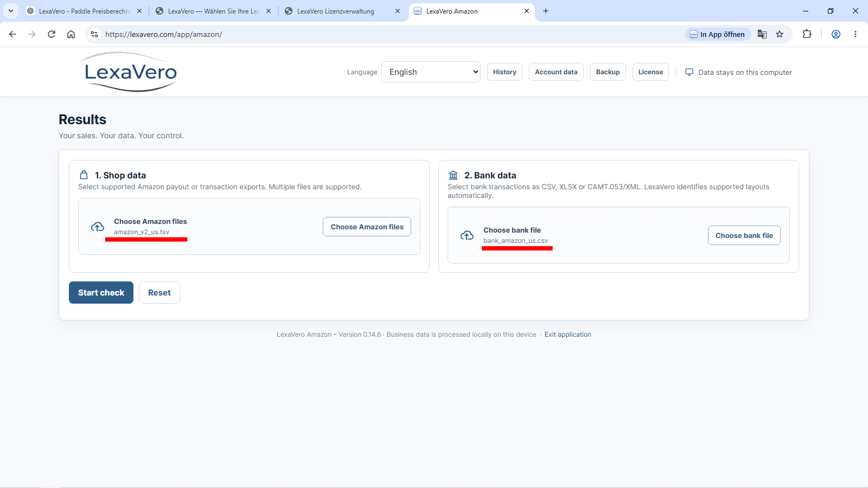Bookmark this page with the star icon

[x=780, y=34]
